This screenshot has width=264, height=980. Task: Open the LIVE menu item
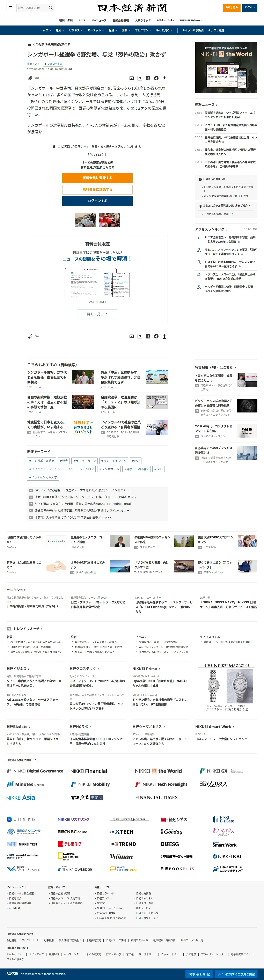coord(82,21)
